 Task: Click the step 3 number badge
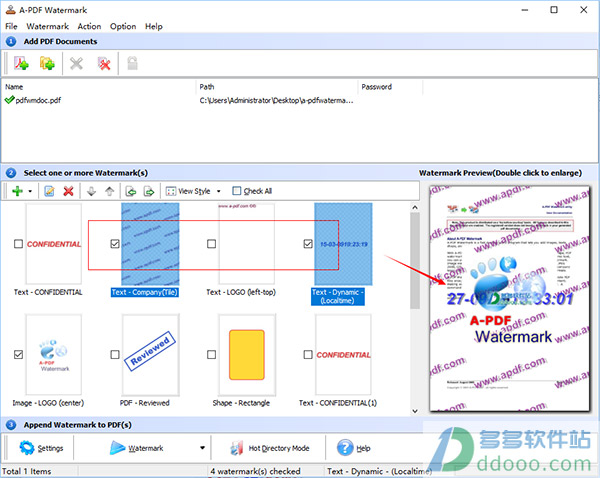click(x=11, y=425)
